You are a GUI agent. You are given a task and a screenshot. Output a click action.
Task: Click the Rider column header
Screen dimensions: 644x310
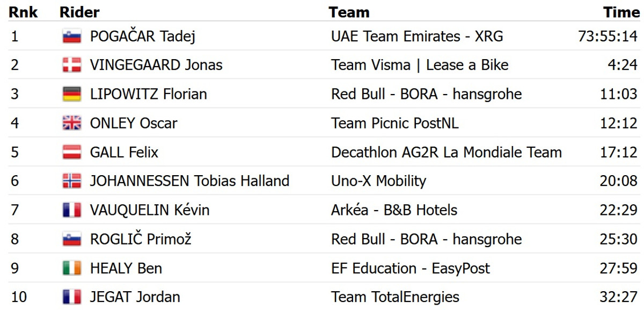(79, 12)
